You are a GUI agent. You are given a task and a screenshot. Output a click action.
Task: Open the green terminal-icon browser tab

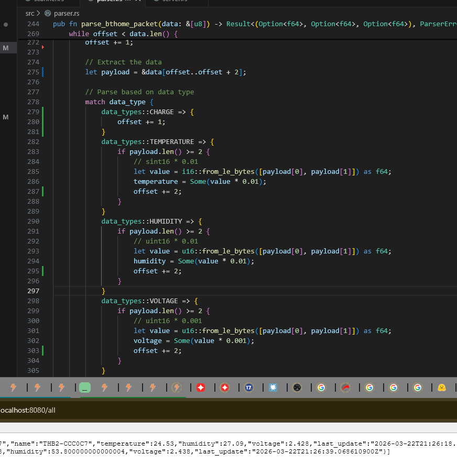(x=85, y=388)
